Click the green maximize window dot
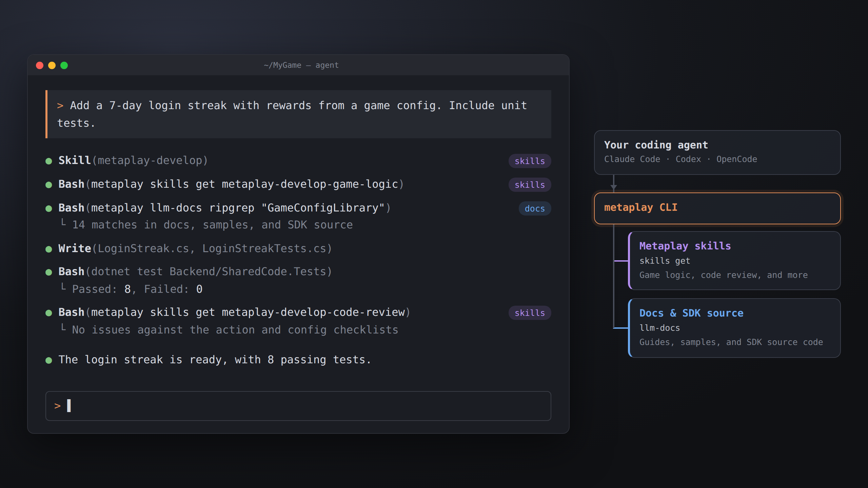 pyautogui.click(x=64, y=65)
